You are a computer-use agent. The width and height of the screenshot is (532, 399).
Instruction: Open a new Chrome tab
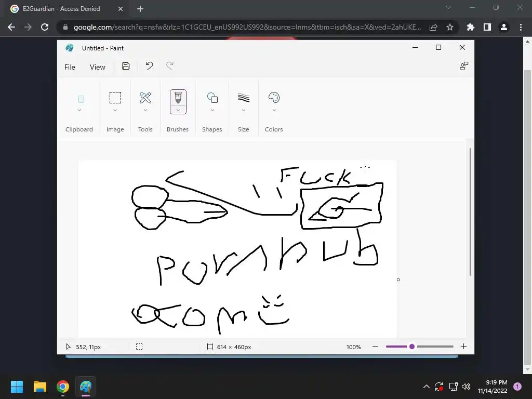coord(140,9)
